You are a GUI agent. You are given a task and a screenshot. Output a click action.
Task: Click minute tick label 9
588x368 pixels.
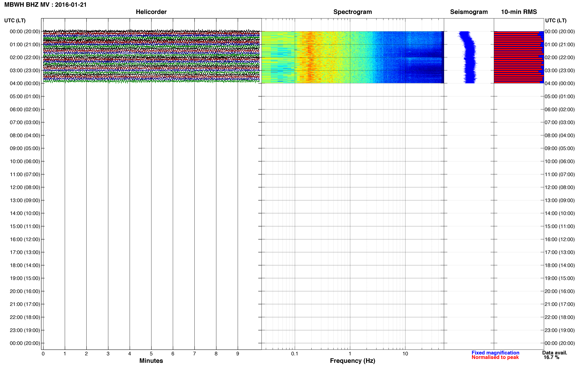pyautogui.click(x=238, y=354)
